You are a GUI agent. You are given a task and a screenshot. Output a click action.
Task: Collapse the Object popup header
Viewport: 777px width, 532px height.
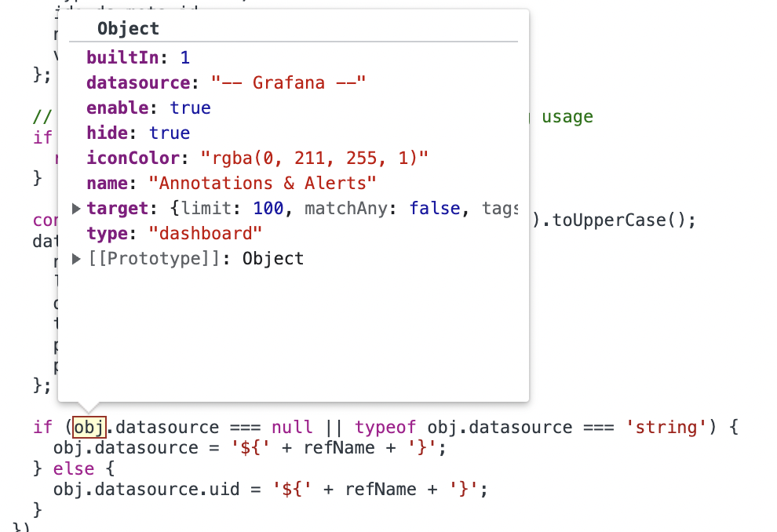pos(127,28)
